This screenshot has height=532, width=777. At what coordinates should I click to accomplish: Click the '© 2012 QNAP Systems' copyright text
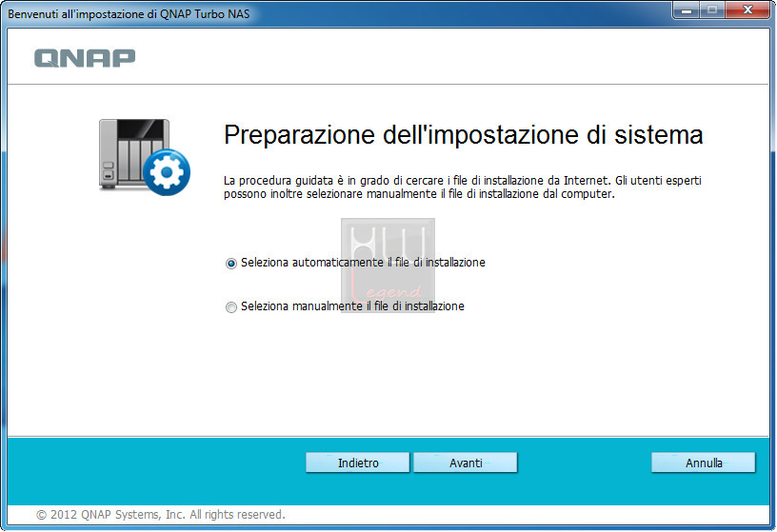click(161, 515)
